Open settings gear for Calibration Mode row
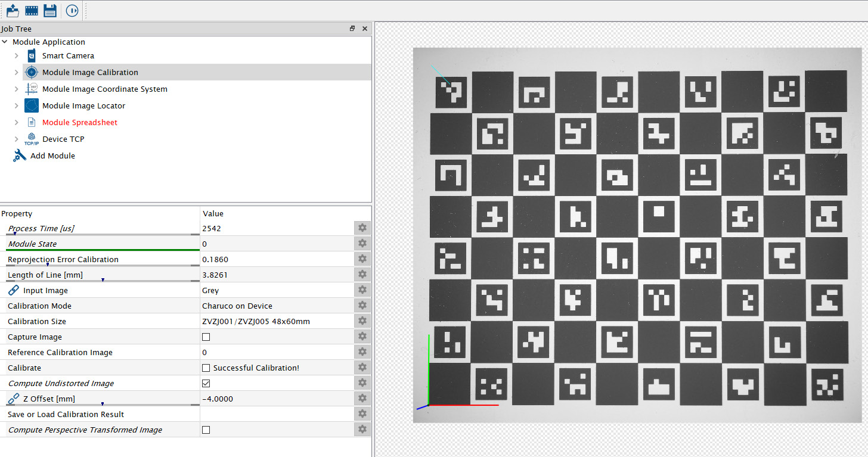Image resolution: width=868 pixels, height=457 pixels. click(x=362, y=306)
